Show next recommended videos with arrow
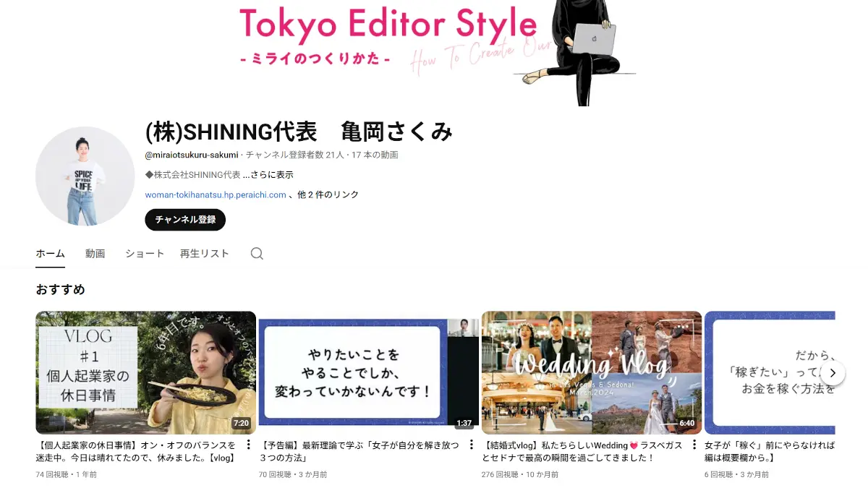 click(833, 373)
